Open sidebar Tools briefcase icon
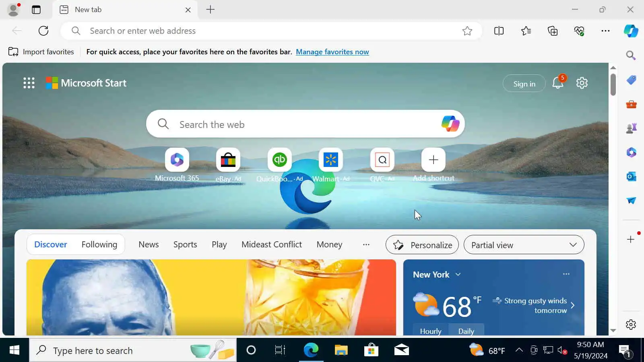644x362 pixels. click(x=631, y=105)
